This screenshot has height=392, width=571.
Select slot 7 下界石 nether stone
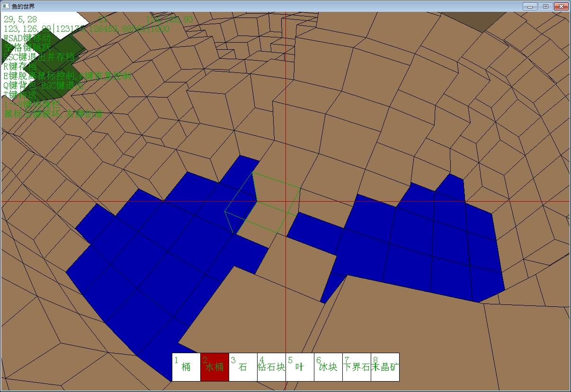click(357, 367)
